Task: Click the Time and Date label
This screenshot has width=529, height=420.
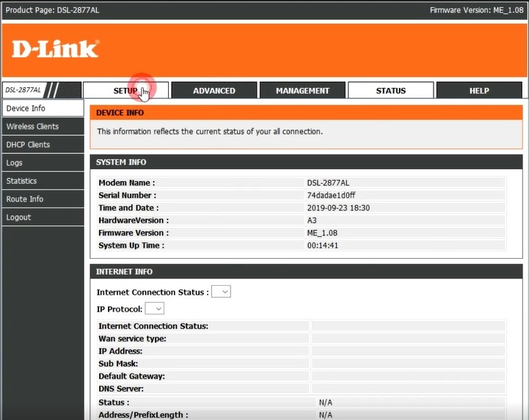Action: [128, 207]
